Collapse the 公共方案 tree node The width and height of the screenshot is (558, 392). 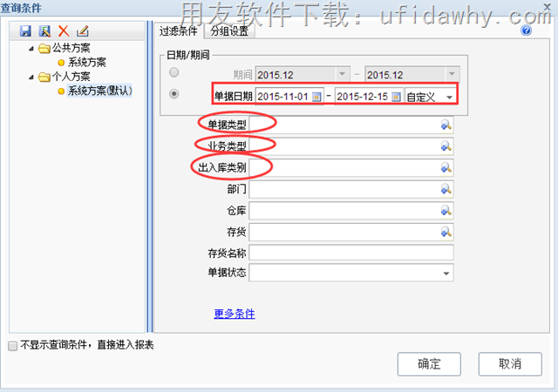coord(31,49)
